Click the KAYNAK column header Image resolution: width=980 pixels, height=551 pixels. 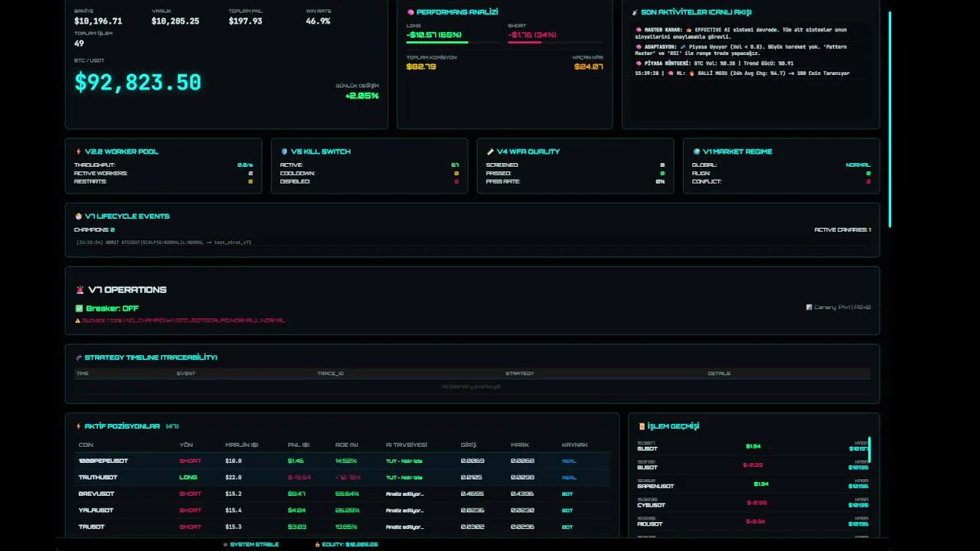pyautogui.click(x=574, y=445)
